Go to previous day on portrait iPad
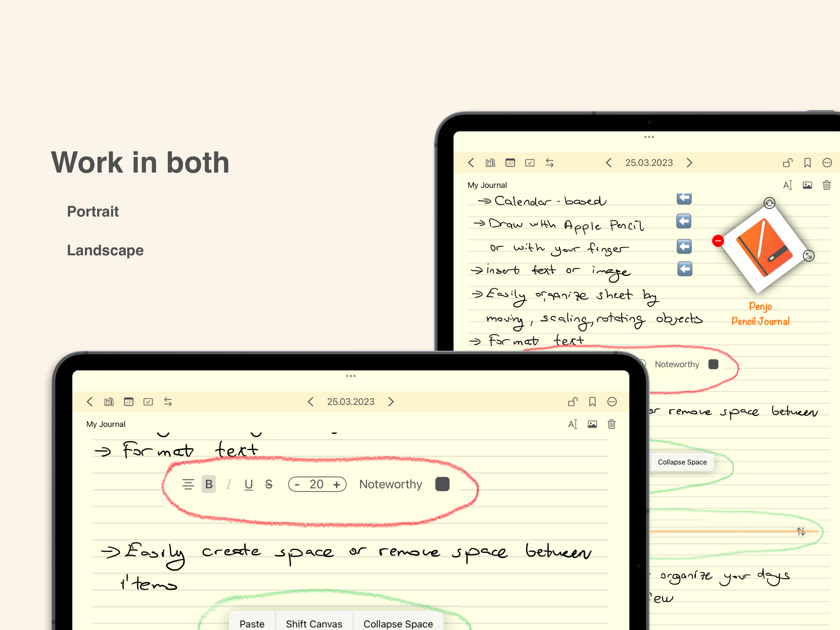This screenshot has height=630, width=840. pyautogui.click(x=609, y=163)
